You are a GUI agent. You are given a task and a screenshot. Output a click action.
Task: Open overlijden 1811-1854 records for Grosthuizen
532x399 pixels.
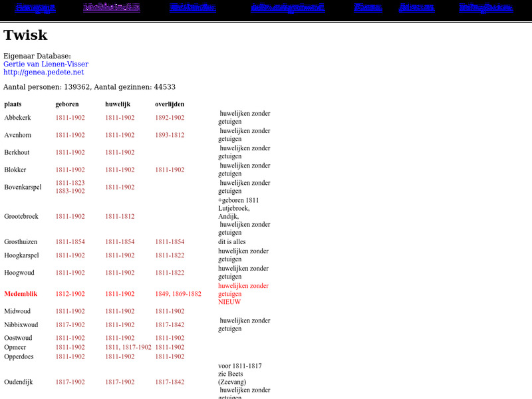[169, 241]
